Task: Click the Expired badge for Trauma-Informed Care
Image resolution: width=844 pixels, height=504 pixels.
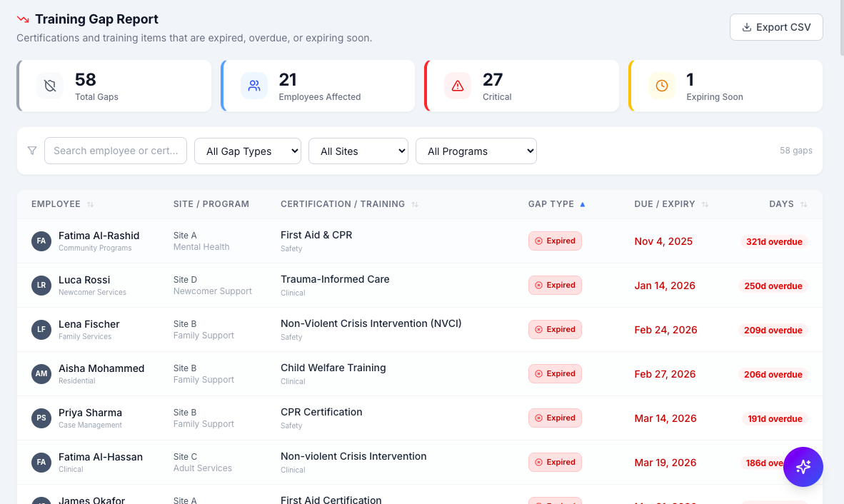Action: [555, 285]
